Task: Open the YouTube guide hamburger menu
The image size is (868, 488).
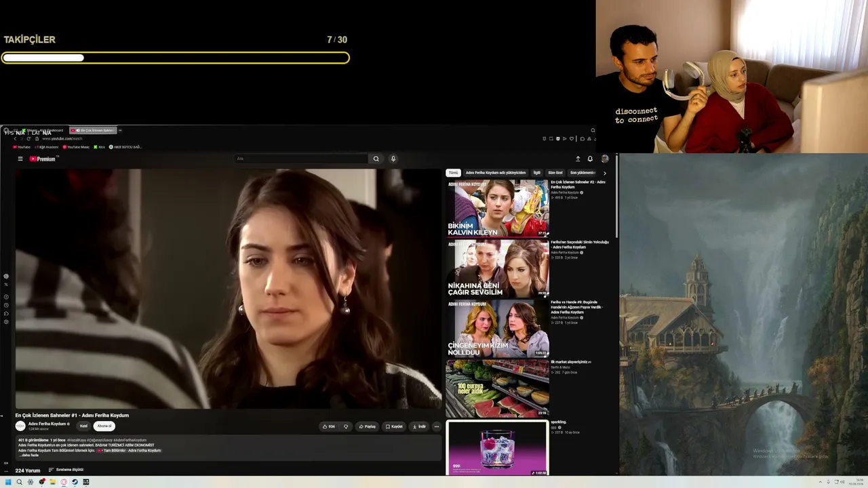Action: [20, 159]
